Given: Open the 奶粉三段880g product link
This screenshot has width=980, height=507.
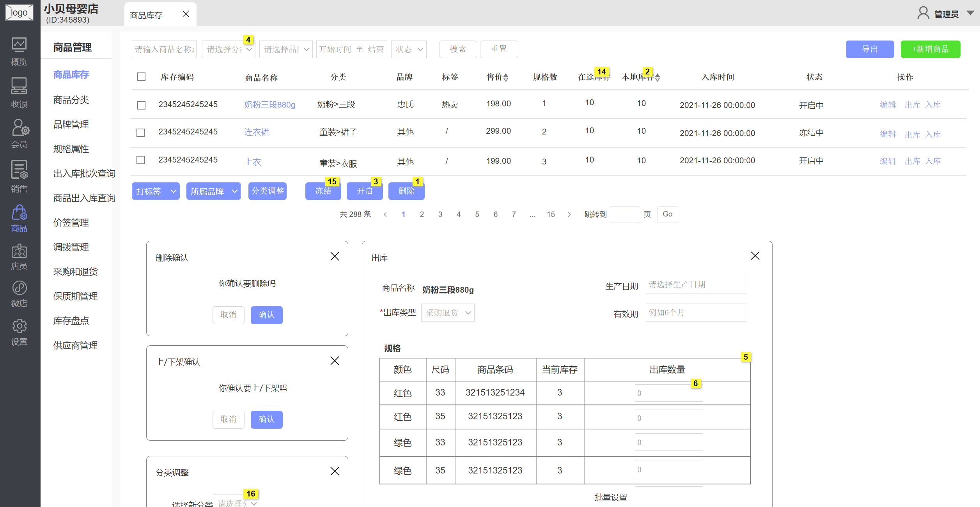Looking at the screenshot, I should pos(269,104).
